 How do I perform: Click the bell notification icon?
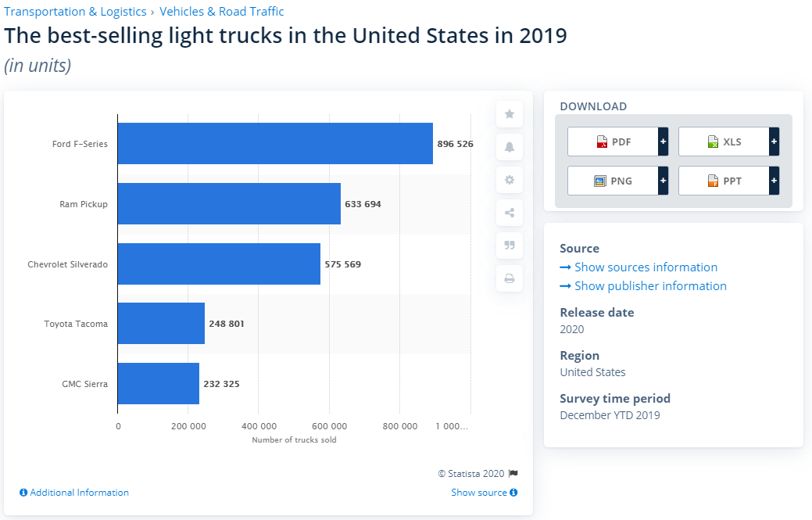(510, 147)
